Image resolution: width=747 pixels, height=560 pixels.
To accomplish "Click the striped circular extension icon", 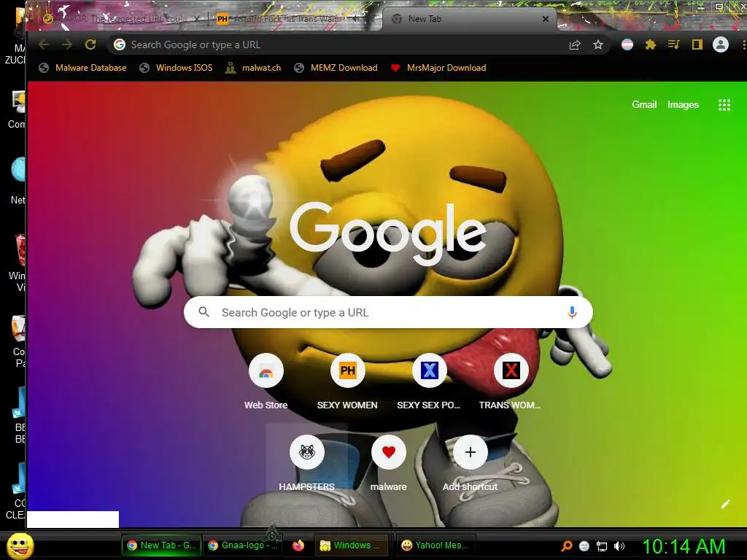I will click(x=627, y=44).
